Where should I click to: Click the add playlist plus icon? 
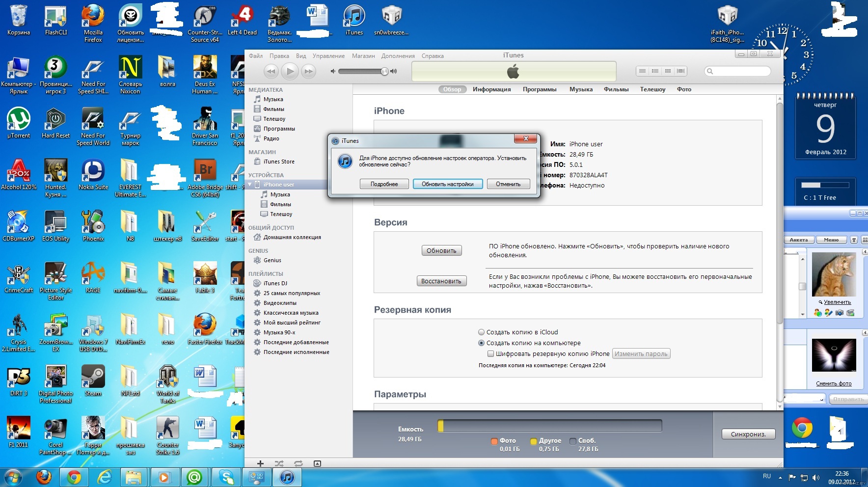pyautogui.click(x=260, y=463)
